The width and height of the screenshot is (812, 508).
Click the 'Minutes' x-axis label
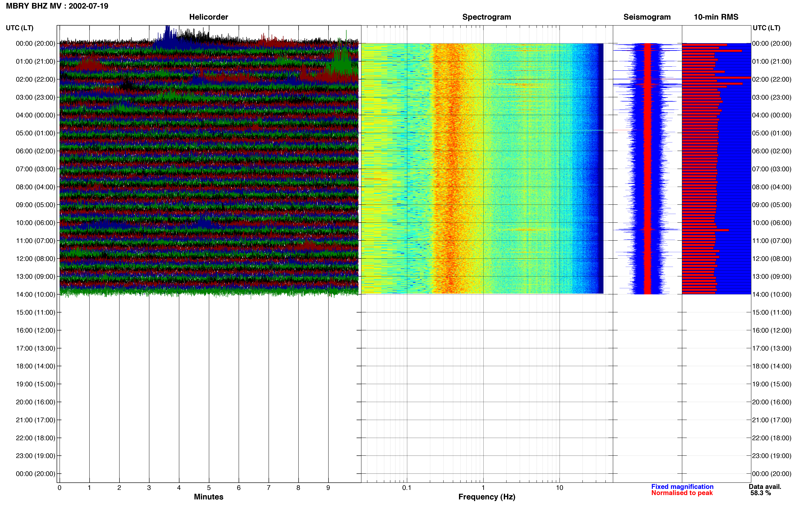click(209, 497)
